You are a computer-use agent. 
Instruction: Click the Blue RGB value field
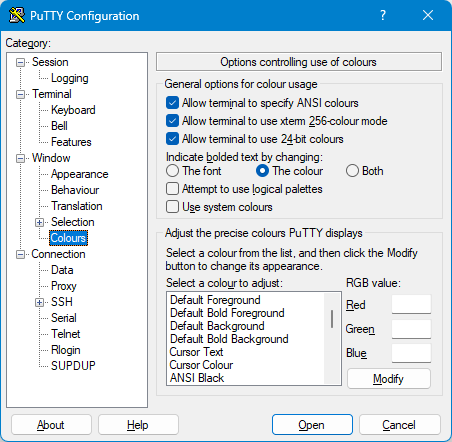(411, 353)
